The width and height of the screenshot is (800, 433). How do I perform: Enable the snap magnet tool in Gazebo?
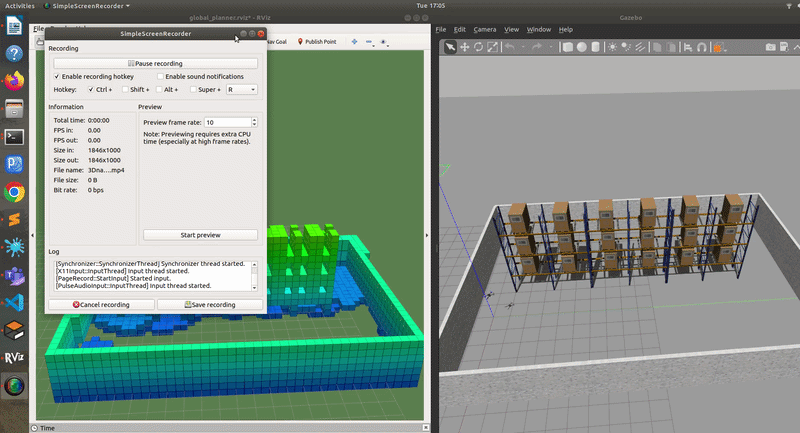click(702, 47)
